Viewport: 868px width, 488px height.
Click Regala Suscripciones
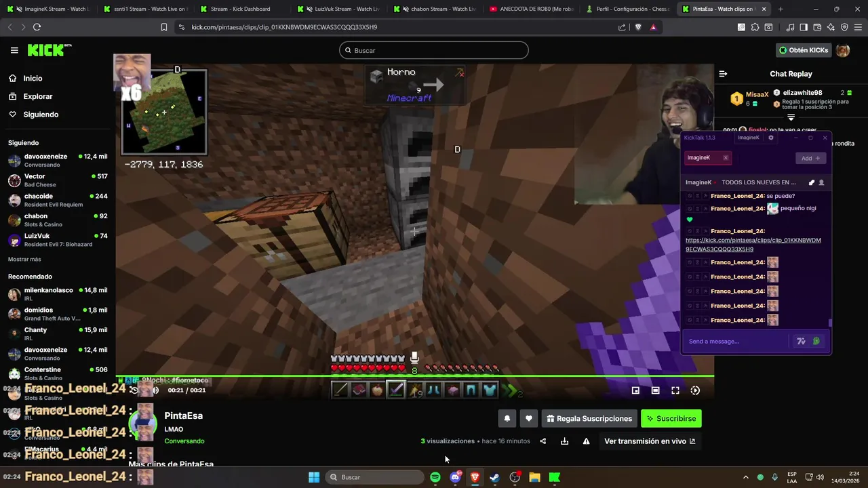pos(589,419)
